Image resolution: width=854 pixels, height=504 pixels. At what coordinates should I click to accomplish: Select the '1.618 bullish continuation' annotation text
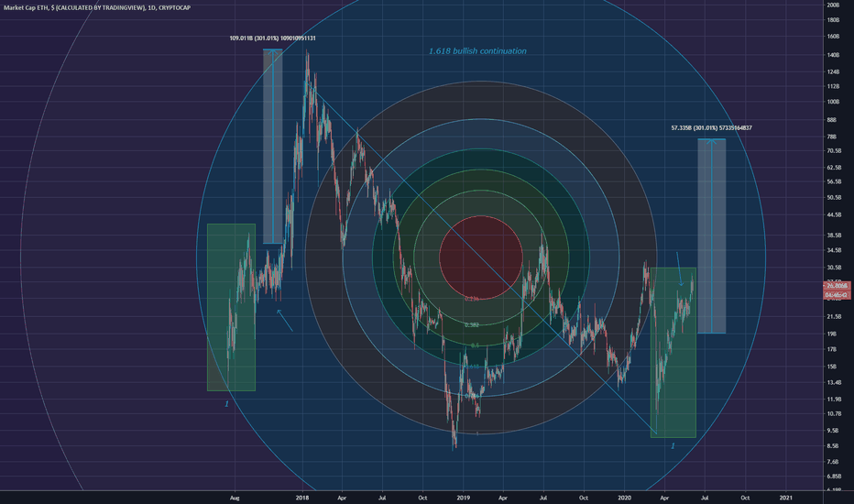477,51
